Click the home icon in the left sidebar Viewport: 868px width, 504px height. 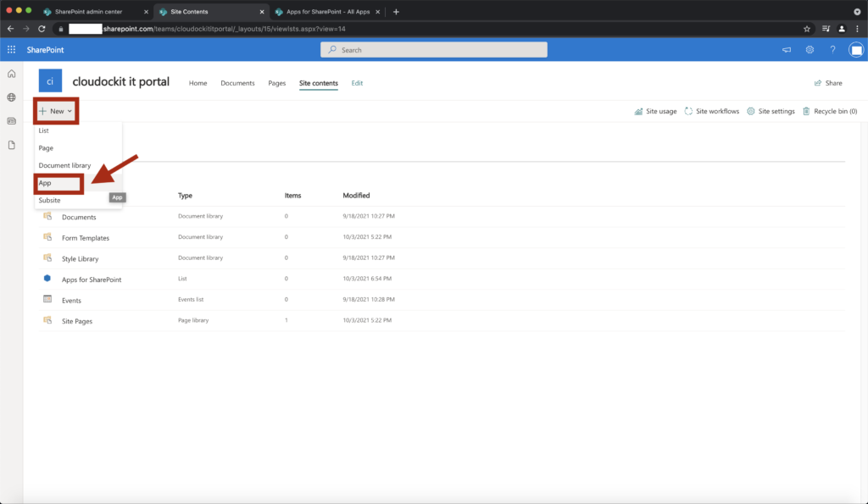tap(12, 75)
